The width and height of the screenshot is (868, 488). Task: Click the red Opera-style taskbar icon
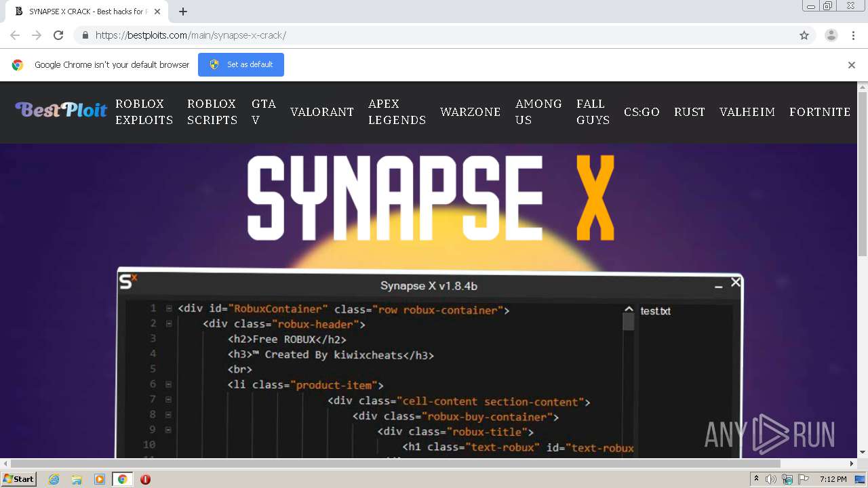coord(145,479)
